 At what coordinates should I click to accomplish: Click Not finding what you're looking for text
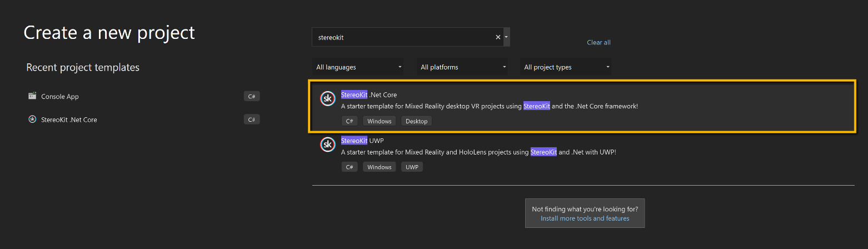pos(585,209)
